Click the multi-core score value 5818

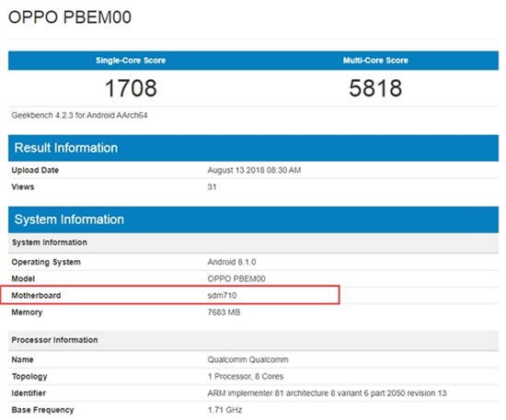coord(375,88)
